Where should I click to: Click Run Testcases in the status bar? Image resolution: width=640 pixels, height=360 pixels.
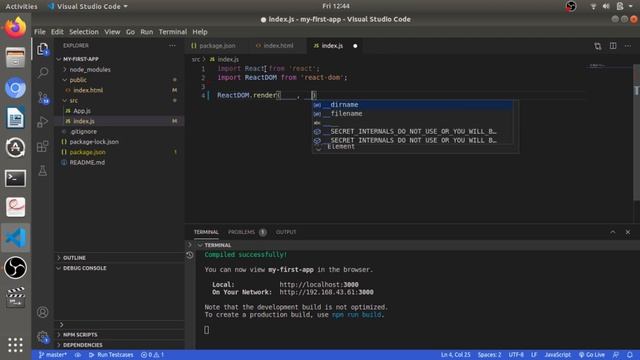click(x=111, y=355)
